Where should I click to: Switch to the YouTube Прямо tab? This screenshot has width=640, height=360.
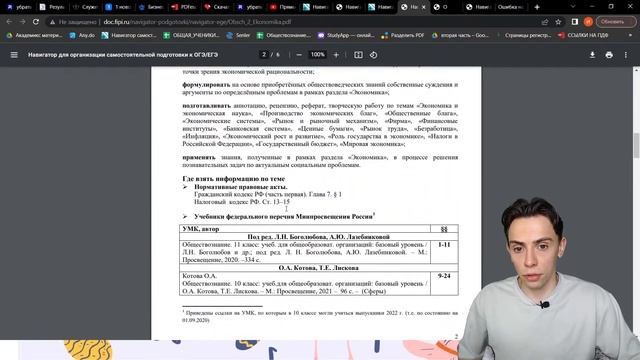(x=282, y=7)
